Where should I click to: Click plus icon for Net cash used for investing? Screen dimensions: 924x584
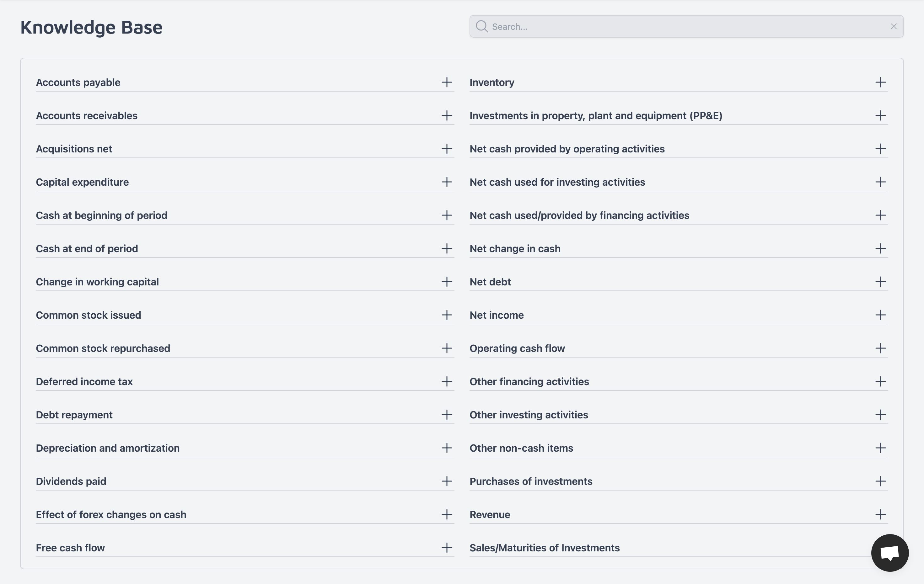[881, 182]
